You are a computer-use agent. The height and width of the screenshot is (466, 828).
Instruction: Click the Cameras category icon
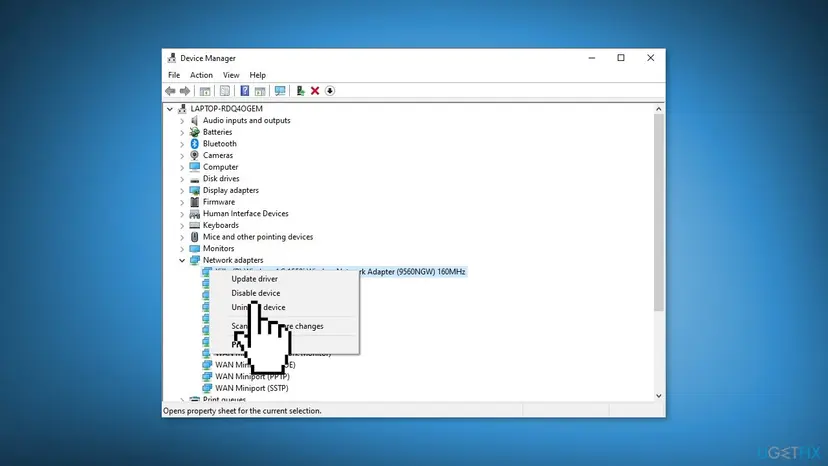click(x=194, y=155)
